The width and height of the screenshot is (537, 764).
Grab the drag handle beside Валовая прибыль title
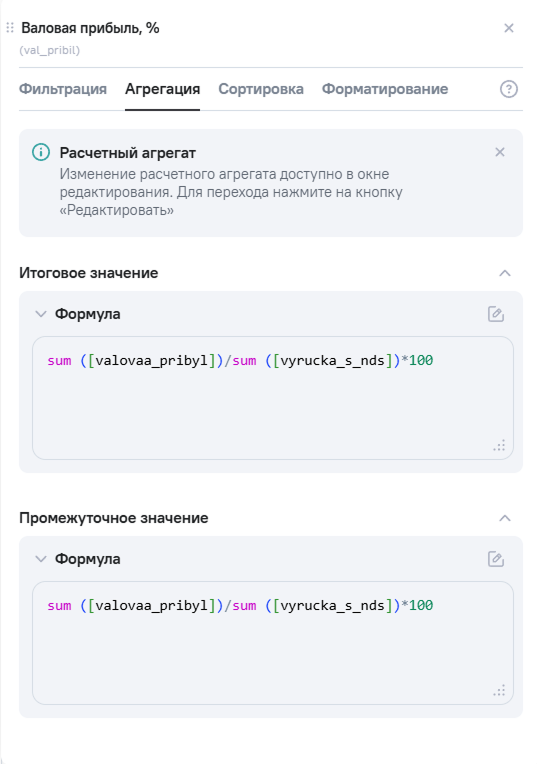10,28
